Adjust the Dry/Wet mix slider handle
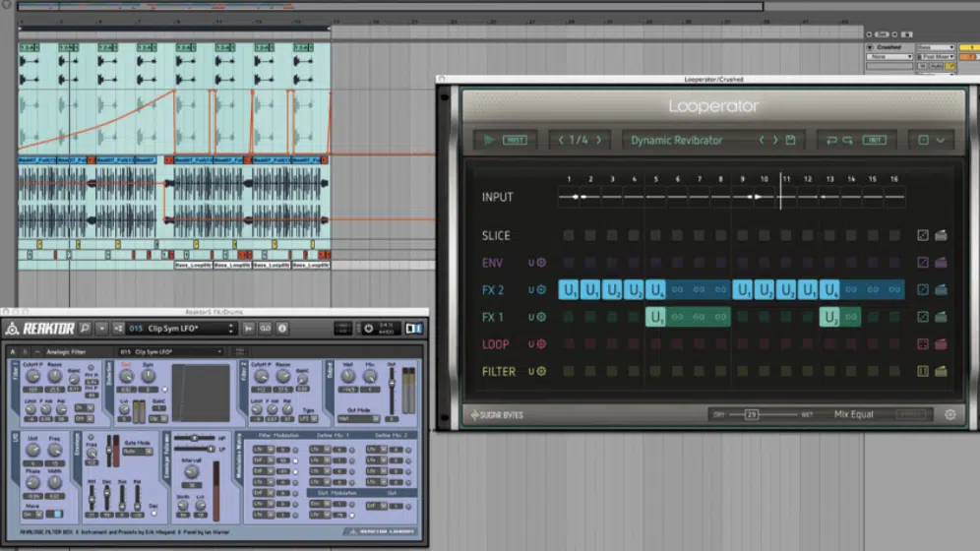 [752, 414]
